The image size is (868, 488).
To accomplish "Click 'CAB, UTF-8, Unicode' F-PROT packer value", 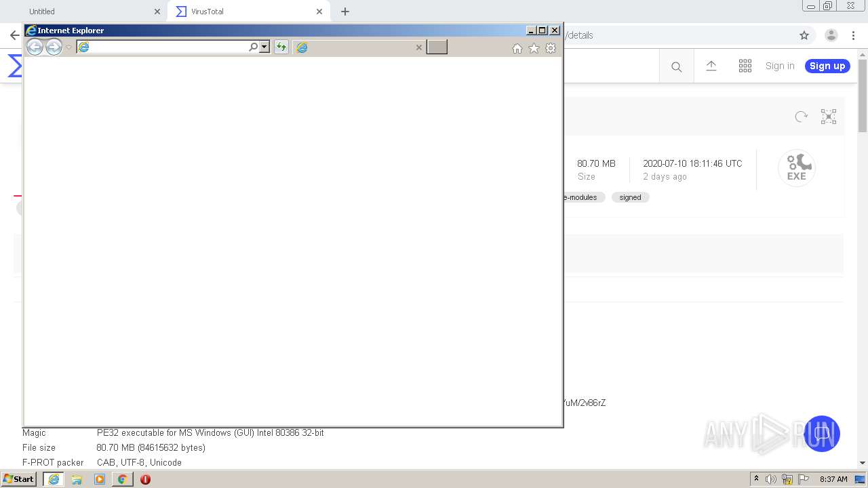I will point(139,462).
